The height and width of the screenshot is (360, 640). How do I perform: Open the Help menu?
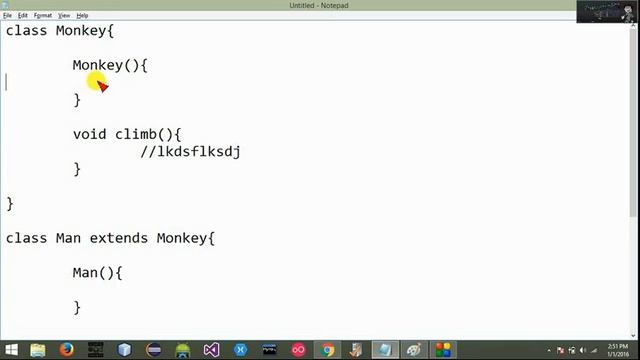(82, 16)
